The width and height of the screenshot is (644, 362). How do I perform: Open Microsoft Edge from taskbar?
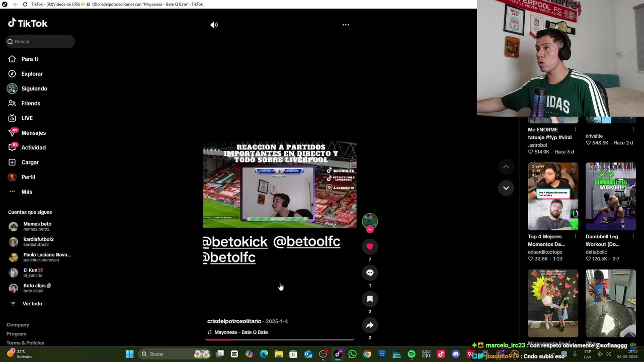264,354
